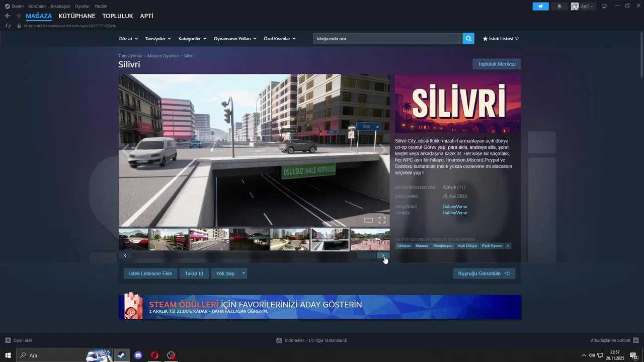This screenshot has width=644, height=362.
Task: Show the next screenshot in viewer
Action: click(383, 150)
